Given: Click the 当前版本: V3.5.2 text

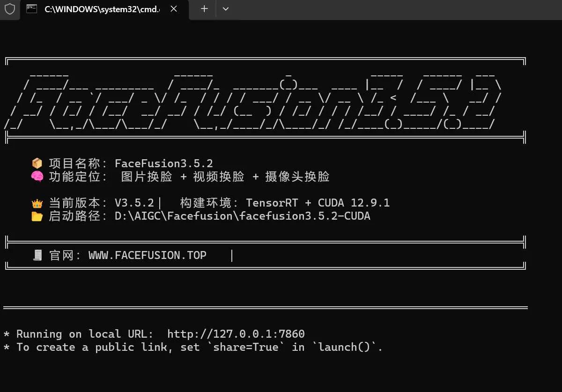Looking at the screenshot, I should [x=101, y=203].
